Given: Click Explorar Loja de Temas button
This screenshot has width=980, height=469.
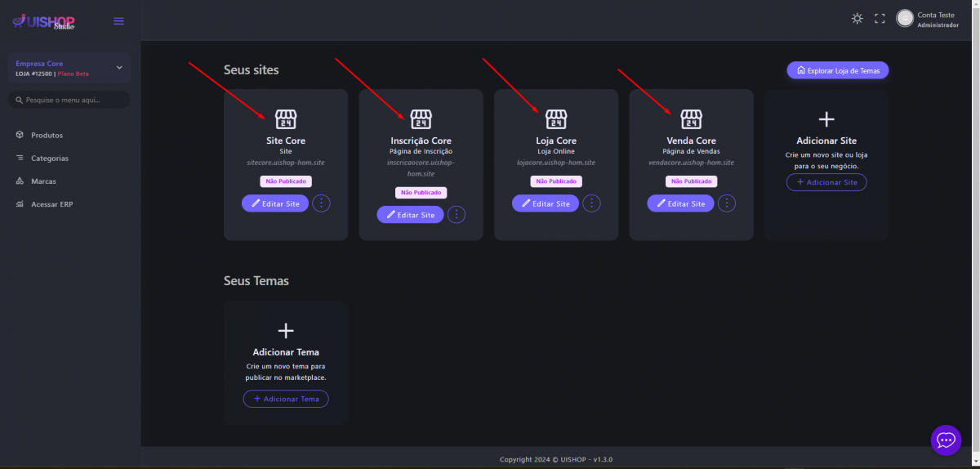Looking at the screenshot, I should pyautogui.click(x=837, y=70).
